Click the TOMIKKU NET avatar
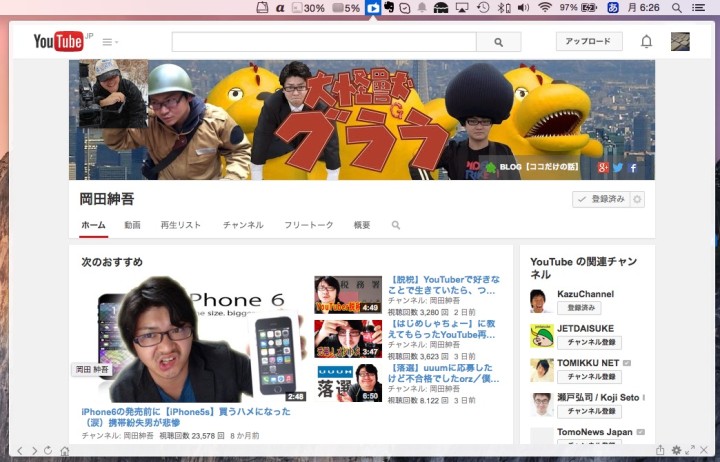Image resolution: width=720 pixels, height=462 pixels. pos(542,370)
